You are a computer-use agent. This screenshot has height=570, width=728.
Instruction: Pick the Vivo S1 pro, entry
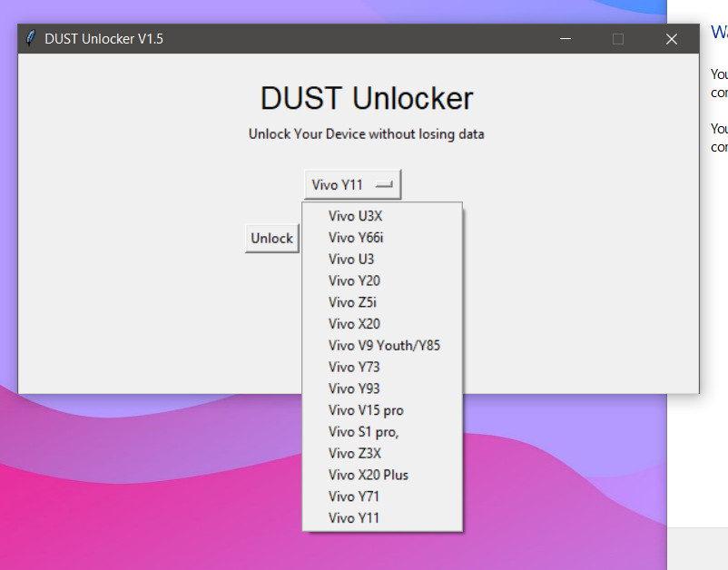click(382, 432)
